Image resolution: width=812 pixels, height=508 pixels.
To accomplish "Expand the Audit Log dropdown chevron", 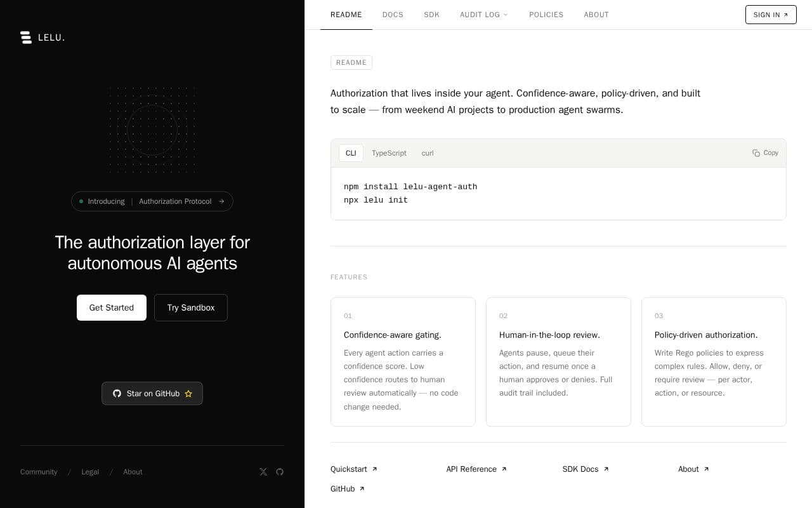I will (x=506, y=15).
